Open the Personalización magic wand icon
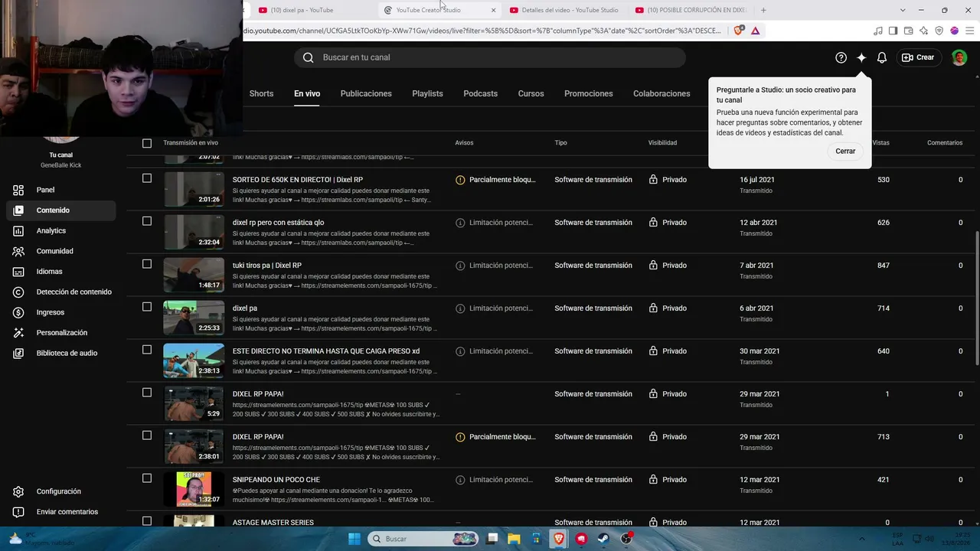Viewport: 980px width, 551px height. click(19, 333)
